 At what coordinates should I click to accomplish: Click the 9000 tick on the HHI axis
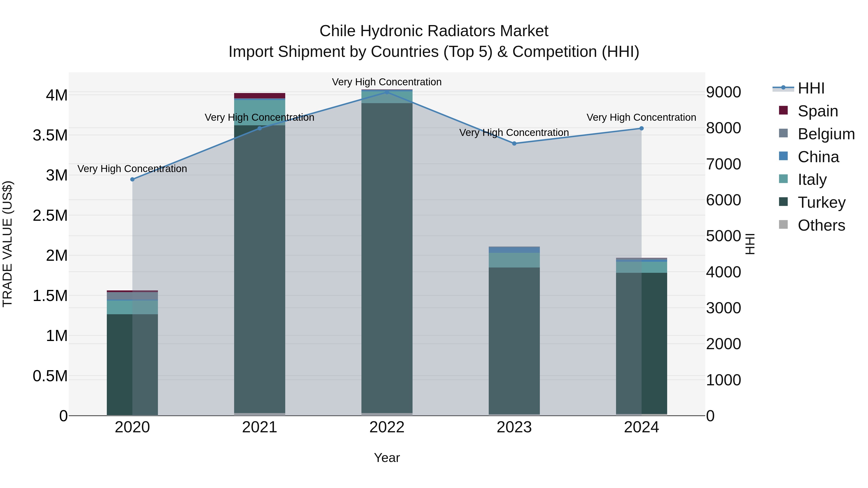[x=723, y=92]
